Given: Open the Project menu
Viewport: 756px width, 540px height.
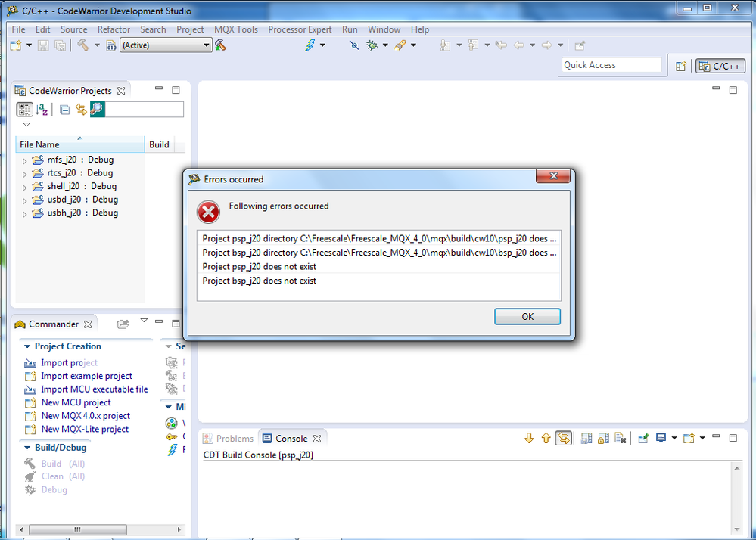Looking at the screenshot, I should (x=190, y=29).
